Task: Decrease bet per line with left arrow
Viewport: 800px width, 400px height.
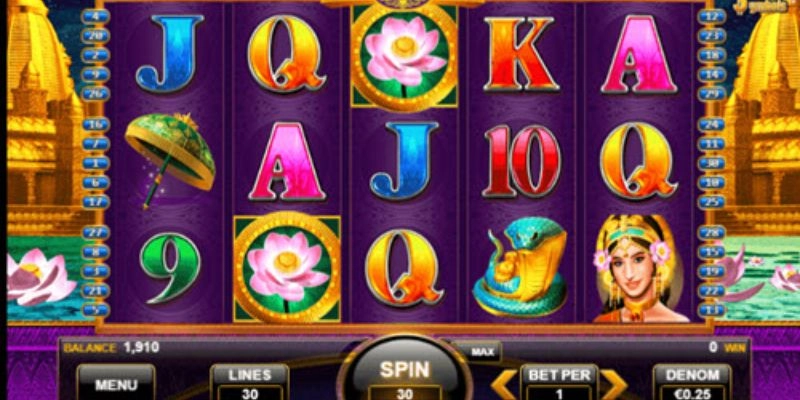Action: pos(503,385)
